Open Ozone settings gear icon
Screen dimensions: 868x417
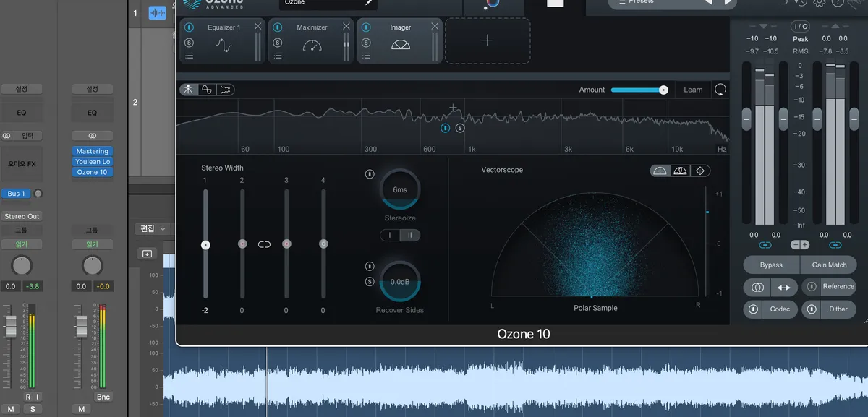(x=820, y=3)
